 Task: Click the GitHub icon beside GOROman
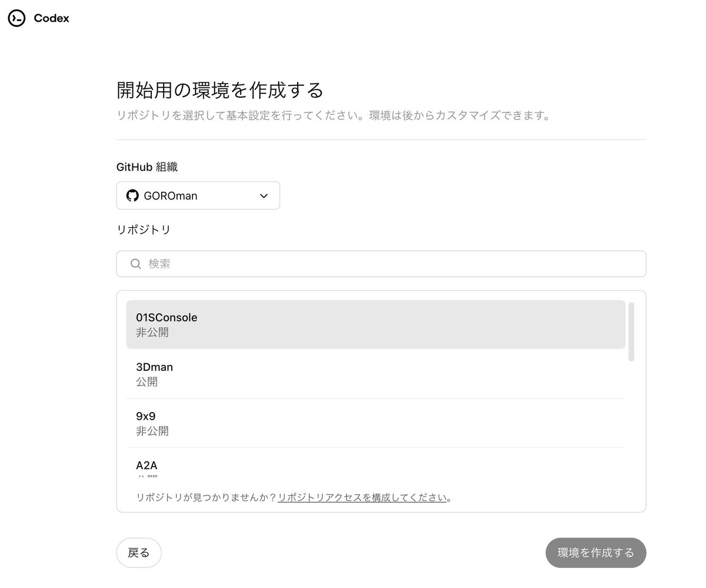coord(132,195)
